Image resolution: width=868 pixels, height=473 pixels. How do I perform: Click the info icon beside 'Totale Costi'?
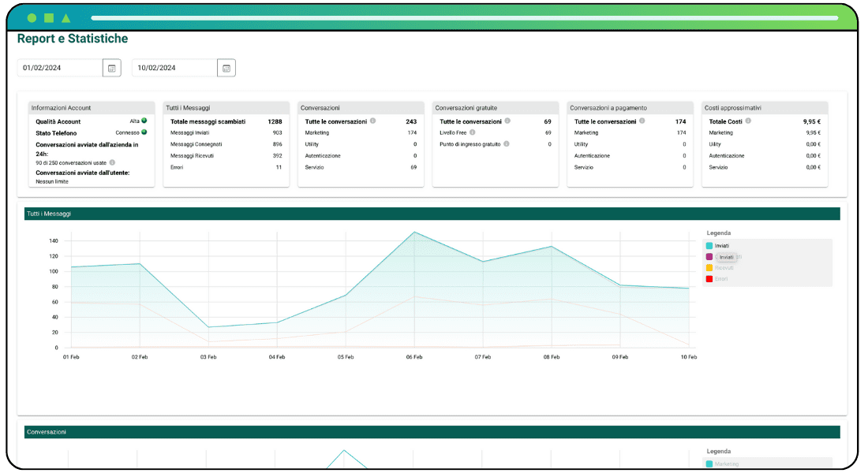748,121
